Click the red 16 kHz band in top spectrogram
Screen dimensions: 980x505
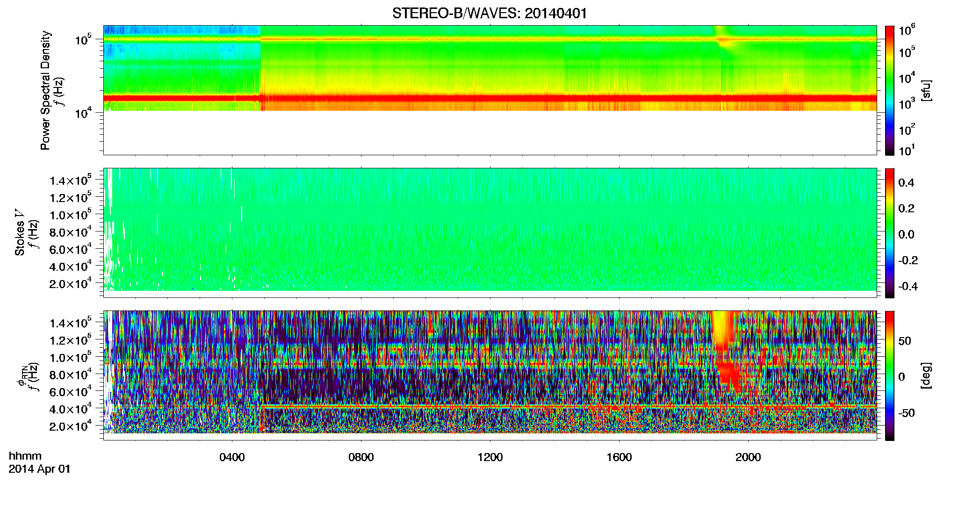coord(490,98)
